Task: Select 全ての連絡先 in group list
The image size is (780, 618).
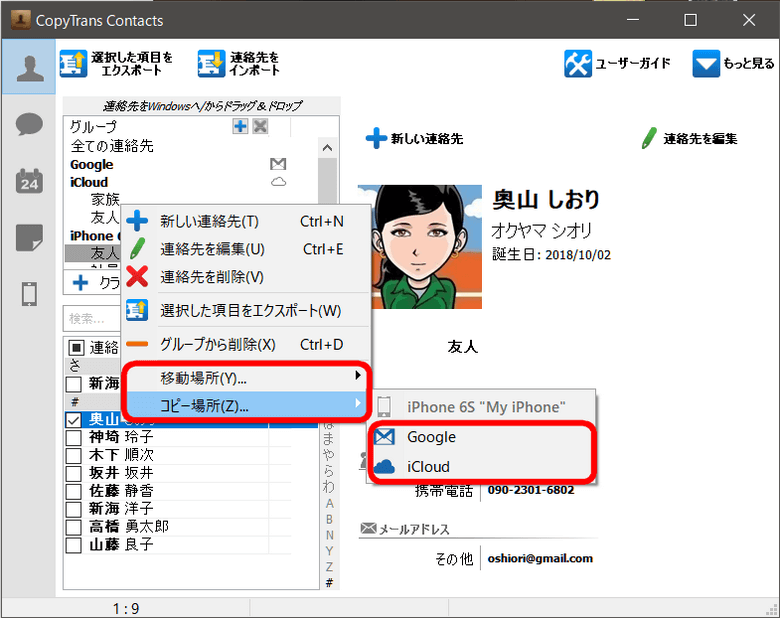Action: [x=112, y=146]
